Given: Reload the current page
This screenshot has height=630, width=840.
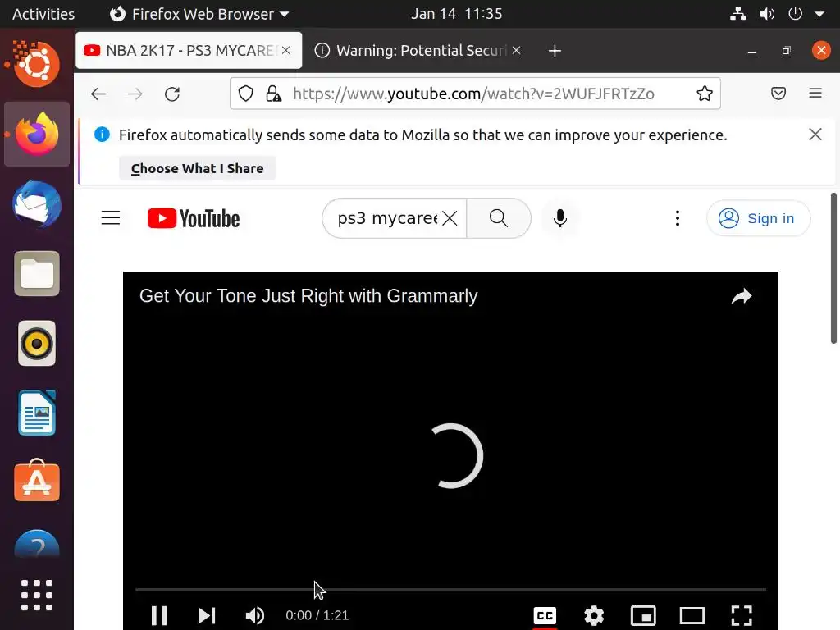Looking at the screenshot, I should (172, 94).
